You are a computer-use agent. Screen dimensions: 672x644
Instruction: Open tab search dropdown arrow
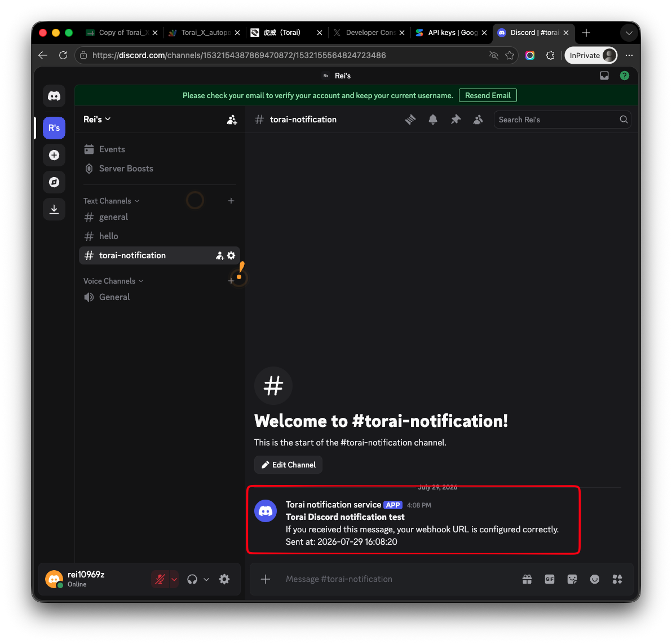coord(629,33)
